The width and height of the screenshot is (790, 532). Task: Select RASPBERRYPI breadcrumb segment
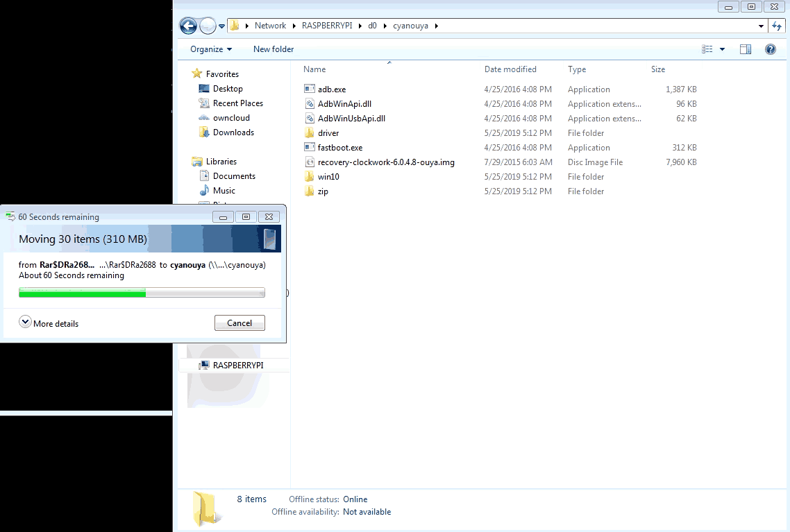(327, 26)
